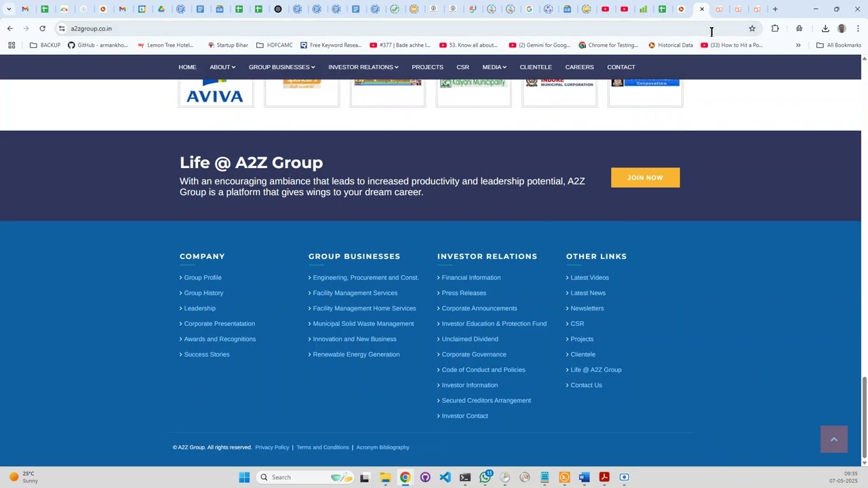
Task: Open Adobe Acrobat from the taskbar
Action: (604, 477)
